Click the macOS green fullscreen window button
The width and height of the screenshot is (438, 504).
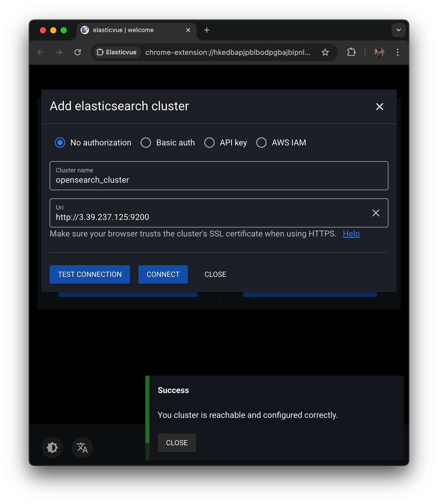(x=64, y=30)
